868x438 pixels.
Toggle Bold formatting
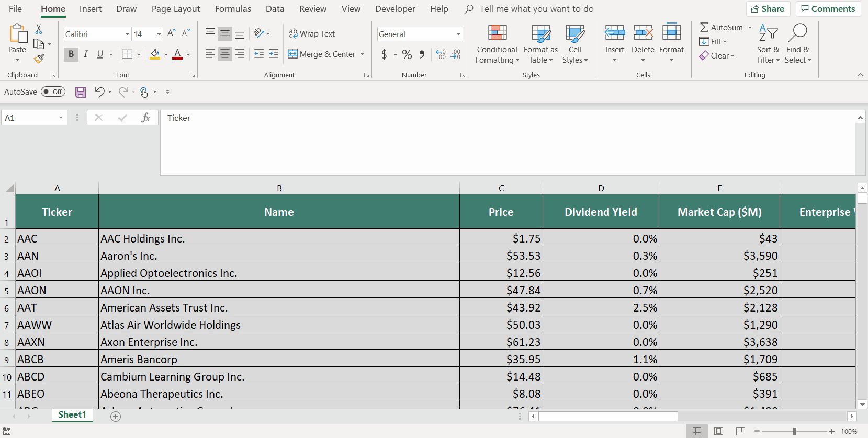pyautogui.click(x=71, y=54)
